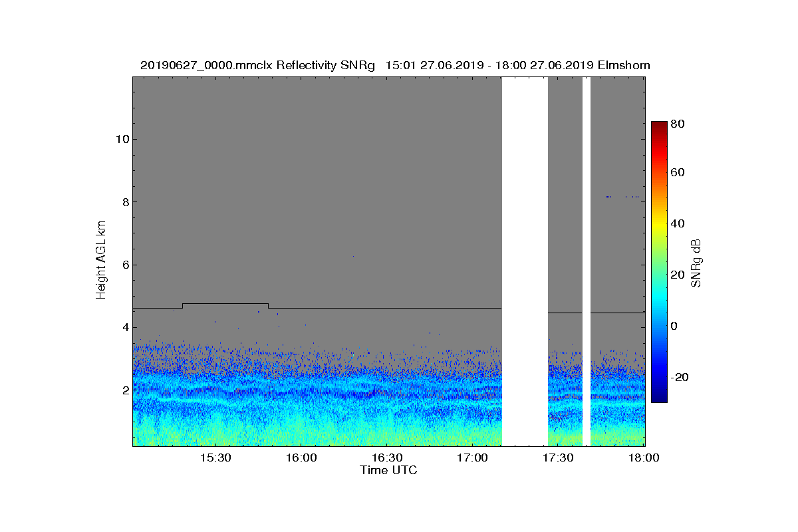Click the height tick label 10

pyautogui.click(x=121, y=139)
